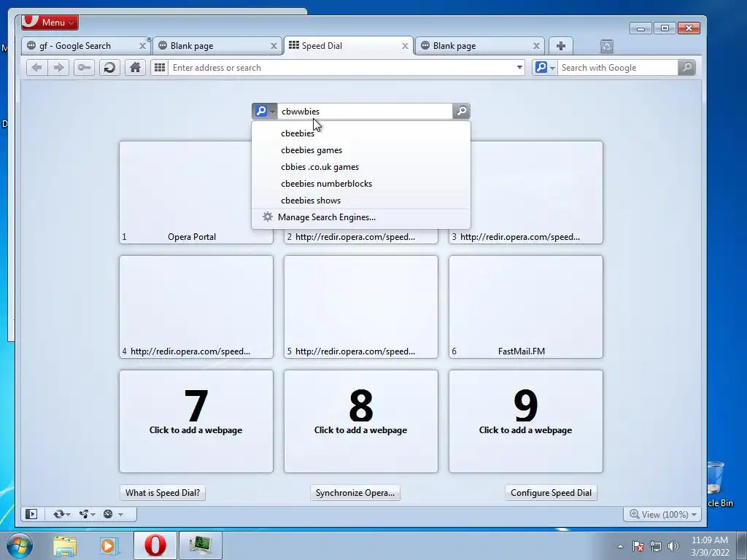Close the last Blank page tab

point(536,46)
